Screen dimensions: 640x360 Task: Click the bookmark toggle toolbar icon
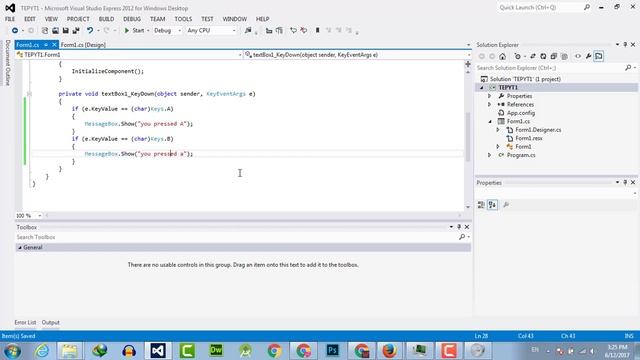tap(318, 31)
